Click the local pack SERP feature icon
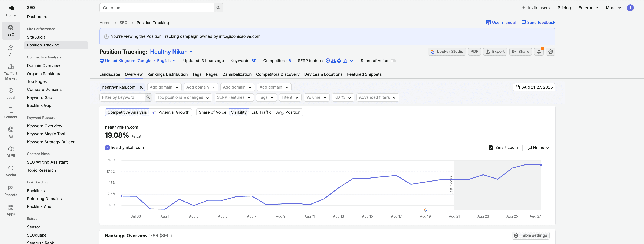Image resolution: width=644 pixels, height=244 pixels. [x=328, y=61]
